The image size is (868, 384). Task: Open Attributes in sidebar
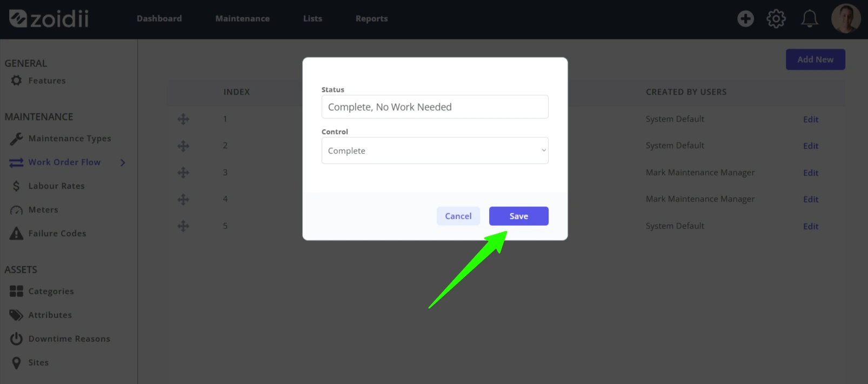[x=50, y=315]
